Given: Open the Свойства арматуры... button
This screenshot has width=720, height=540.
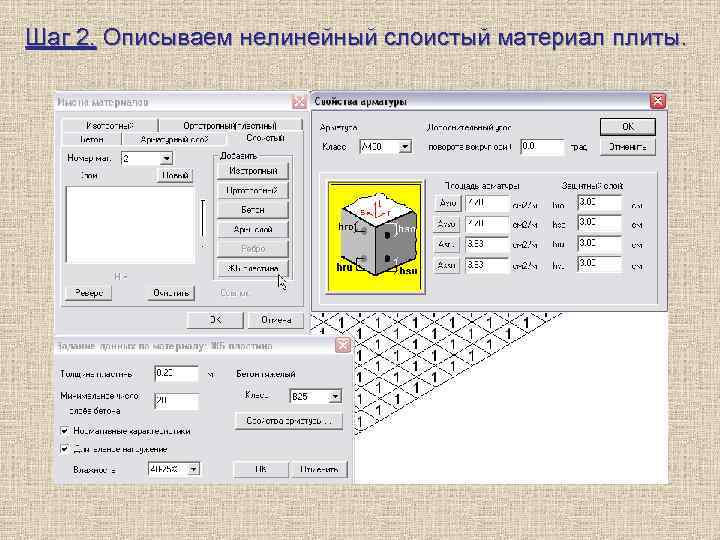Looking at the screenshot, I should click(288, 421).
